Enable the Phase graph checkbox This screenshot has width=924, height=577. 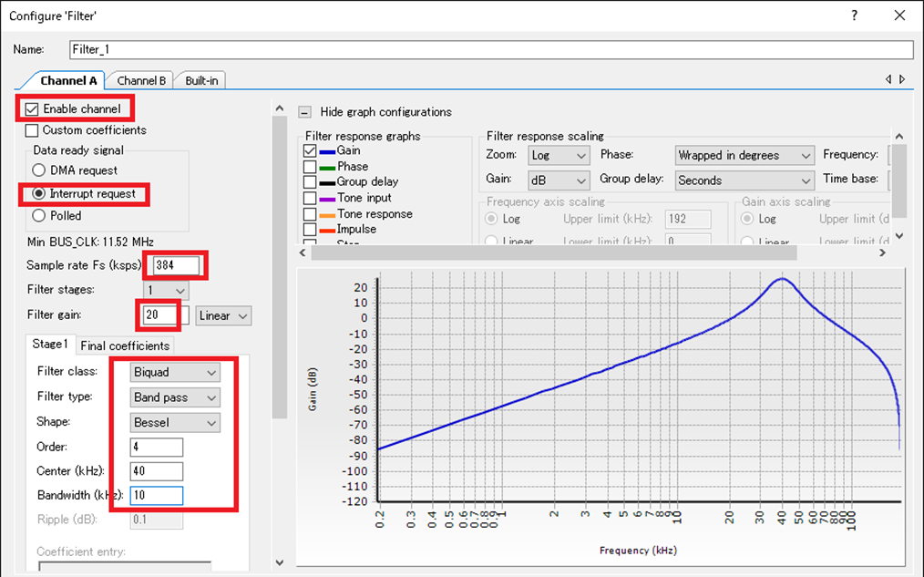[310, 167]
